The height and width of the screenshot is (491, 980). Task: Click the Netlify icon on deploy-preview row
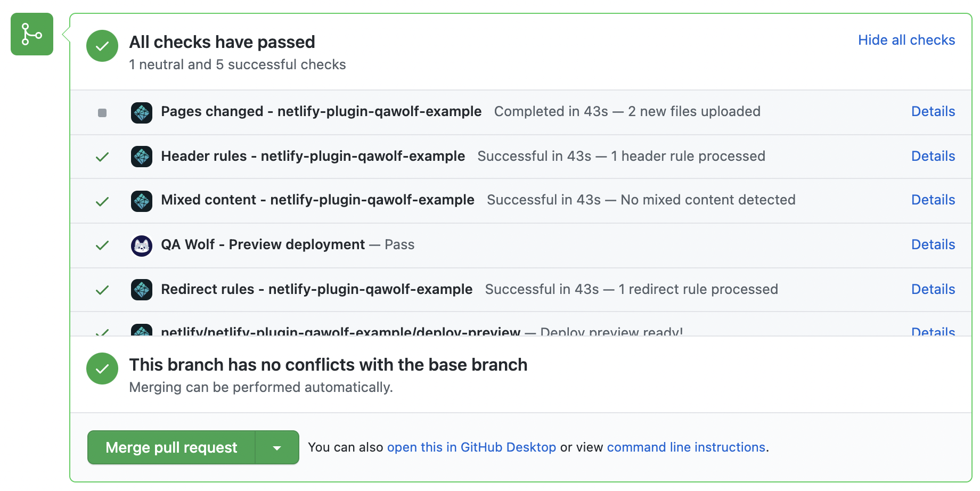click(x=142, y=330)
